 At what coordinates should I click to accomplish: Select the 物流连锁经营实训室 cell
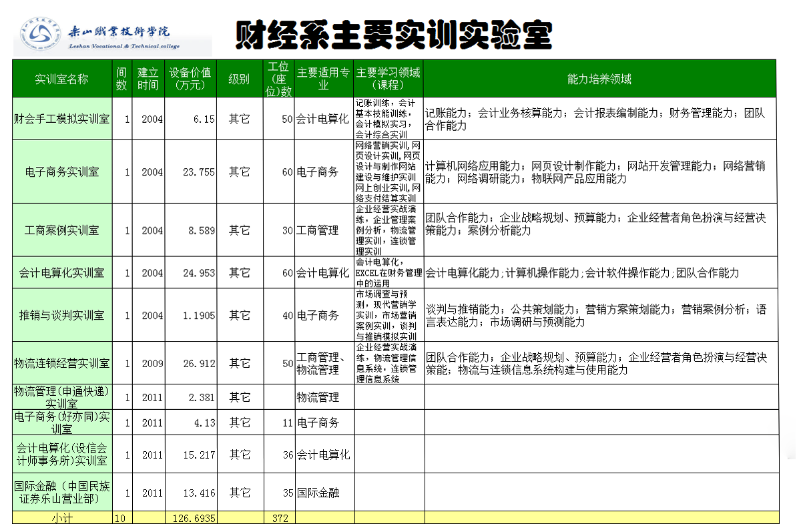pyautogui.click(x=61, y=363)
